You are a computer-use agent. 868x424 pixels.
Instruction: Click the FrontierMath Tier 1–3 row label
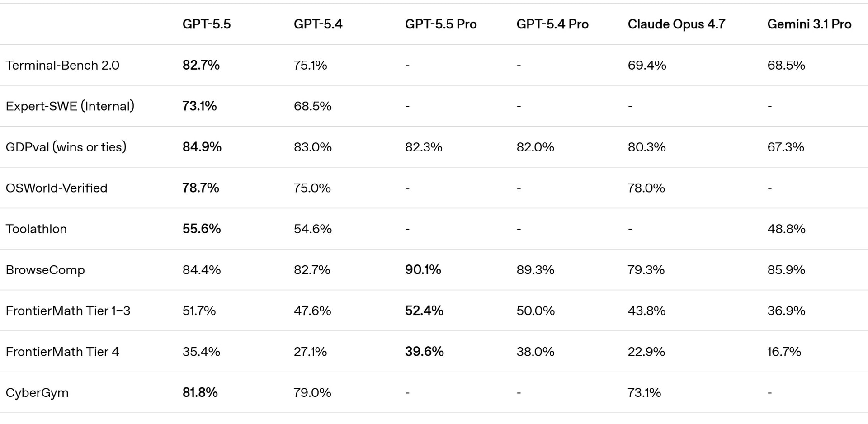(x=68, y=311)
